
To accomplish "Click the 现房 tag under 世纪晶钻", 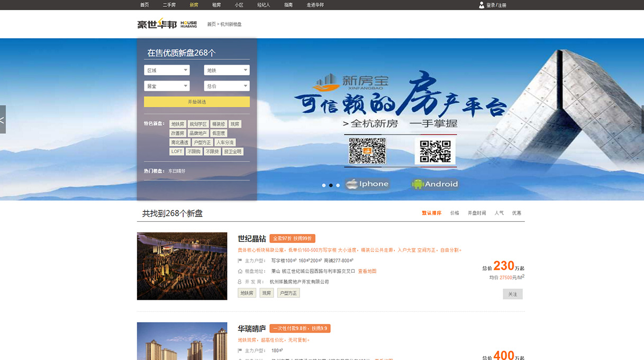I will [x=267, y=293].
